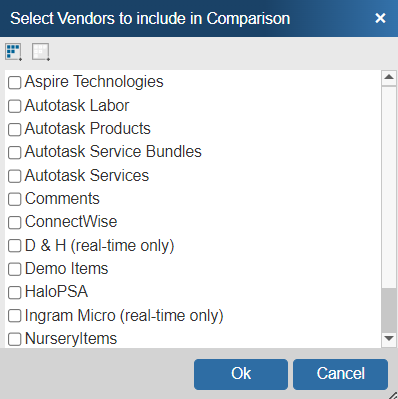Toggle the Autotask Services checkbox

(15, 176)
